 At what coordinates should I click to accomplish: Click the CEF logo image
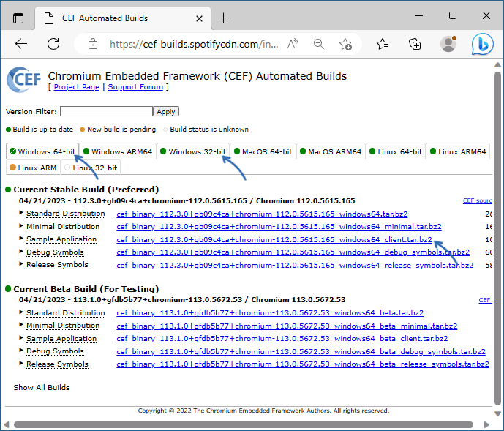[24, 80]
